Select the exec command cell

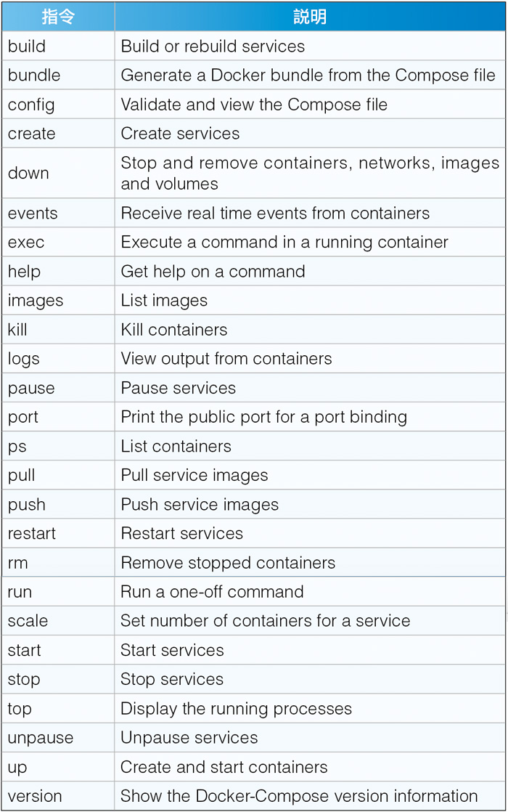58,243
